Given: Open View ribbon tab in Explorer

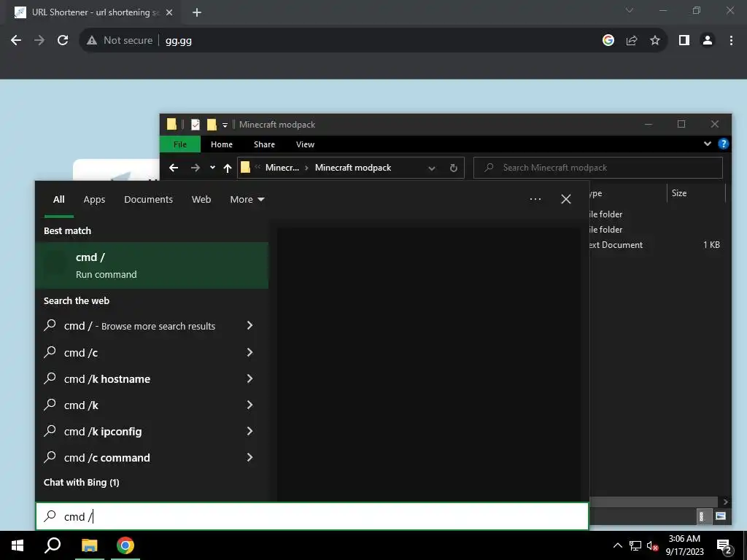Looking at the screenshot, I should pyautogui.click(x=305, y=144).
